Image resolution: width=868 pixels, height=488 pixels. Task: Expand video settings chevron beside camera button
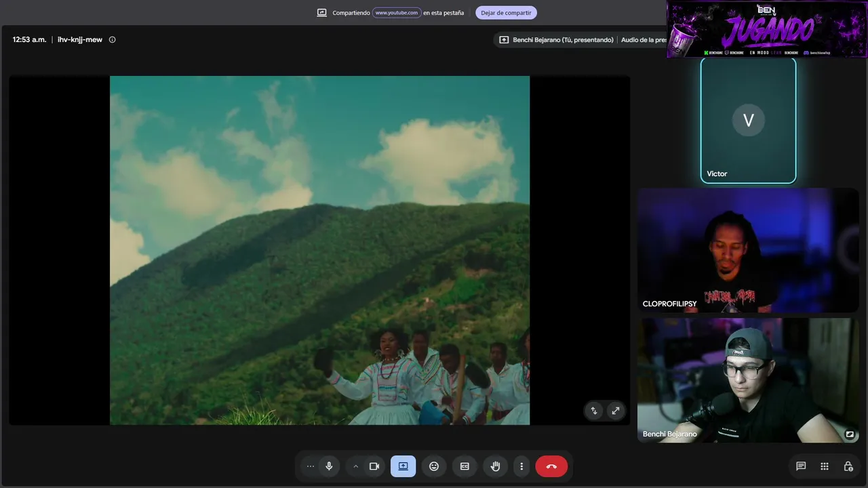pyautogui.click(x=355, y=466)
